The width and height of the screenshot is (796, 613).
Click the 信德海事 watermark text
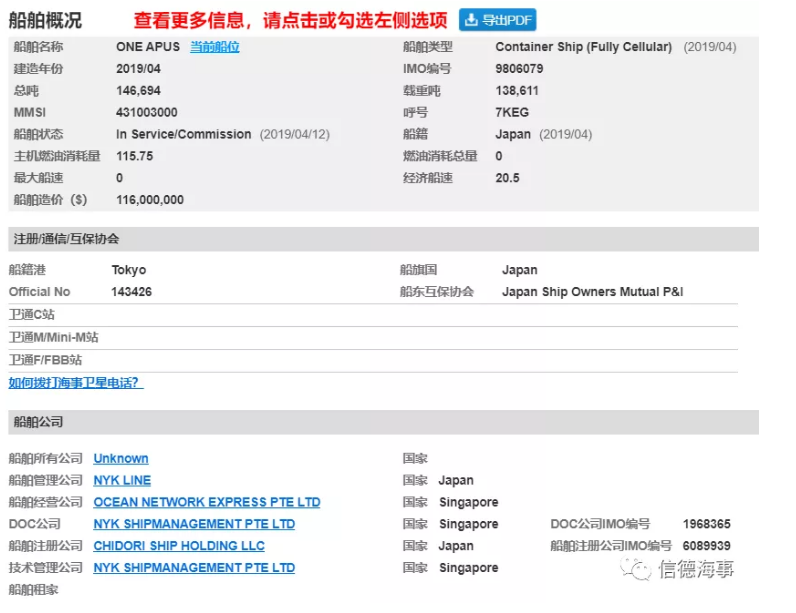(696, 570)
